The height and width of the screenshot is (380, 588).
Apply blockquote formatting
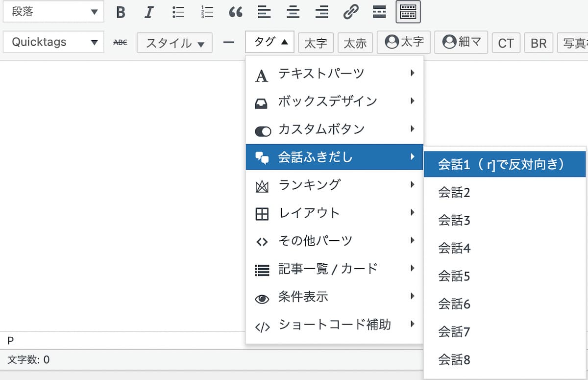[236, 12]
